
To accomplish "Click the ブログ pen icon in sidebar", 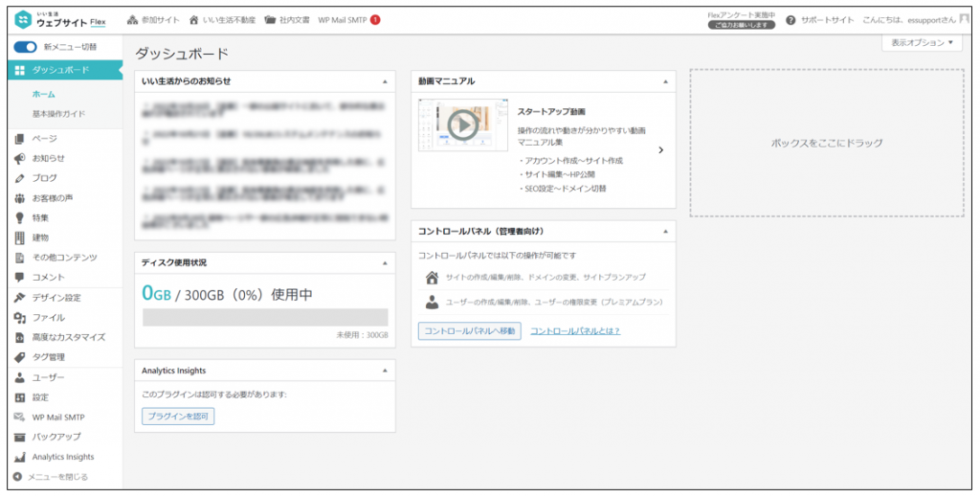I will pos(20,178).
